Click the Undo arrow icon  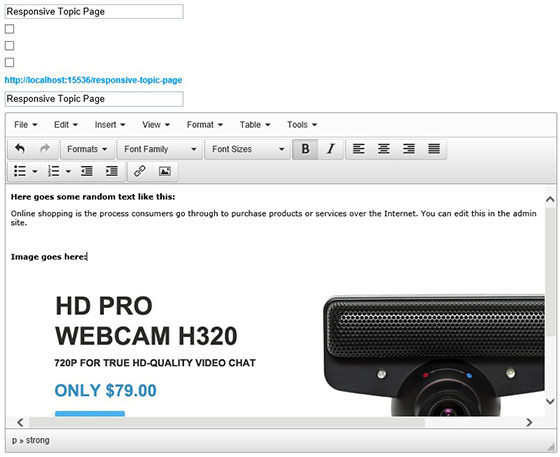coord(20,149)
